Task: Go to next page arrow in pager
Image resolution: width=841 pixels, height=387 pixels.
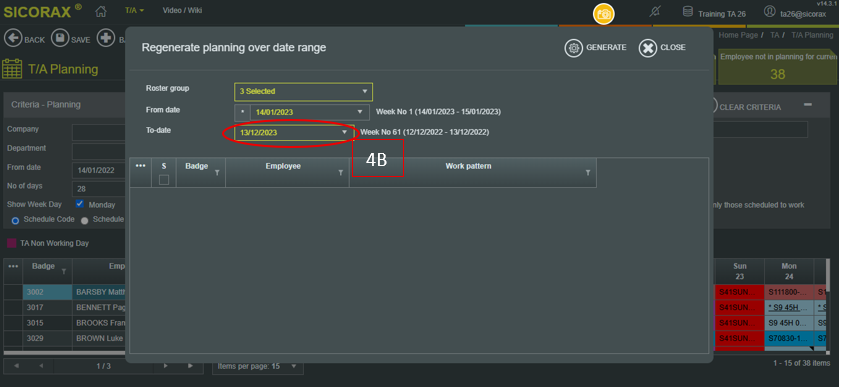Action: pyautogui.click(x=165, y=366)
